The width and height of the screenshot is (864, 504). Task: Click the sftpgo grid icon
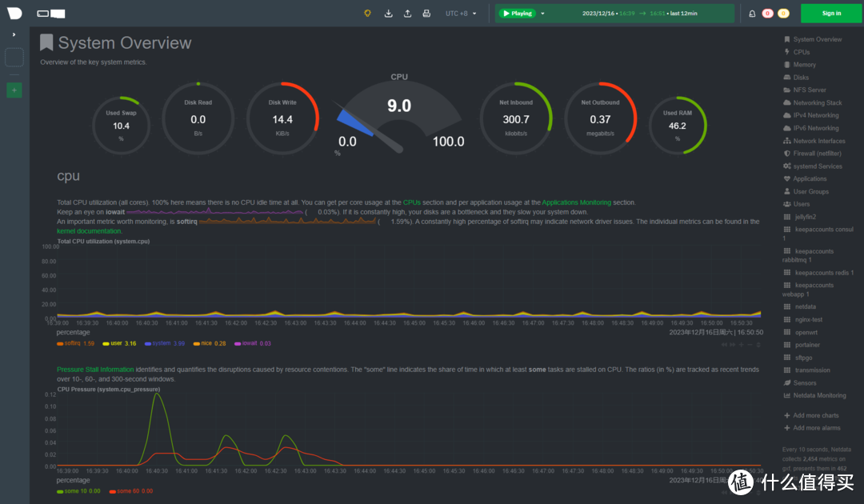[x=787, y=358]
